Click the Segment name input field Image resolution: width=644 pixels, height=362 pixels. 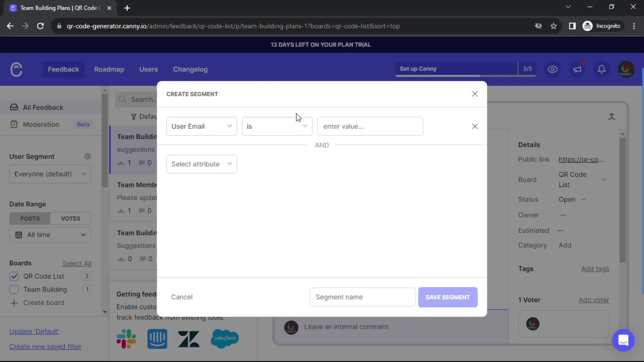[x=363, y=297]
